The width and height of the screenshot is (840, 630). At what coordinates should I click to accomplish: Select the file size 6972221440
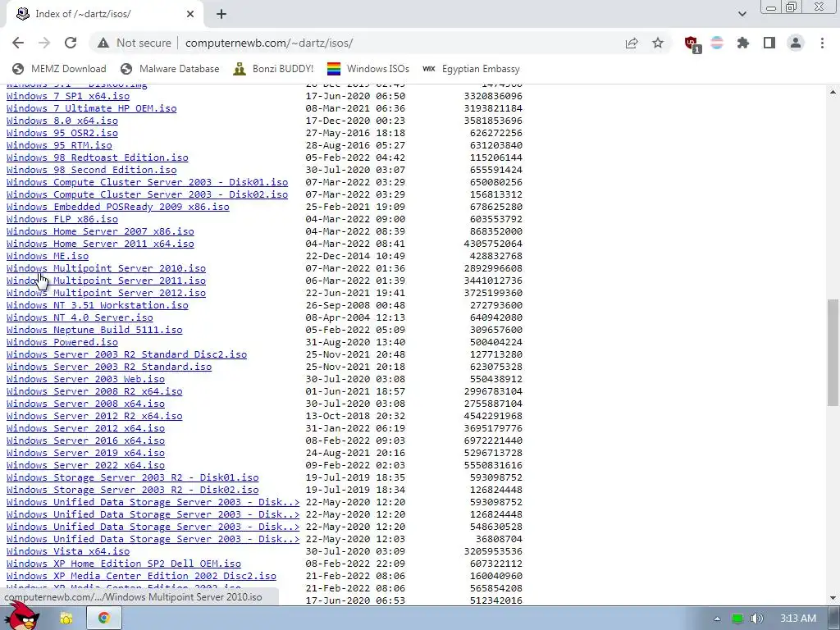pyautogui.click(x=493, y=441)
